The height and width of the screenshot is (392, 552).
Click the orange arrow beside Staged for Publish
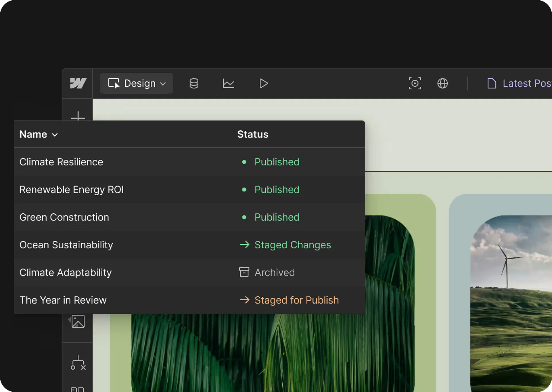[x=244, y=300]
